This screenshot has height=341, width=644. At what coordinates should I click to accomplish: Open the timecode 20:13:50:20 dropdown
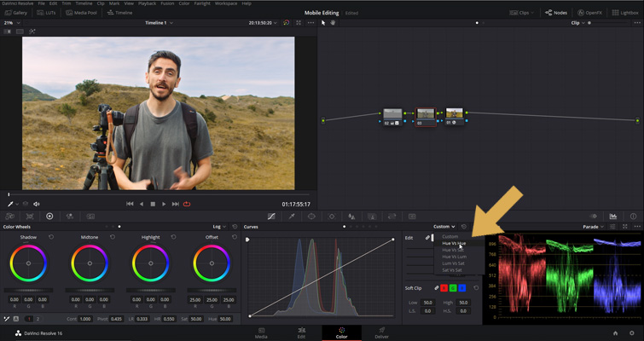(263, 23)
